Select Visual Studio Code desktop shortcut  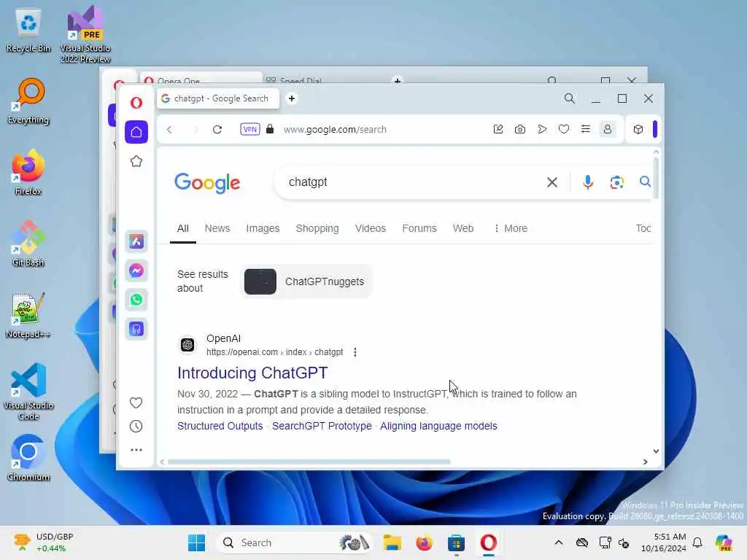(x=28, y=392)
